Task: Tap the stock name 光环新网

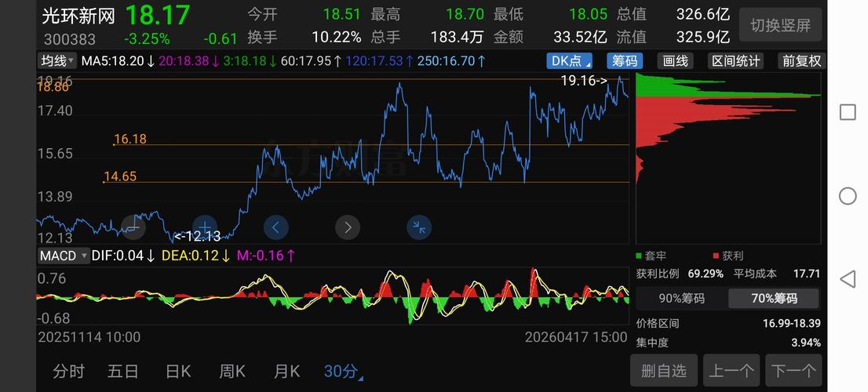Action: click(x=78, y=16)
